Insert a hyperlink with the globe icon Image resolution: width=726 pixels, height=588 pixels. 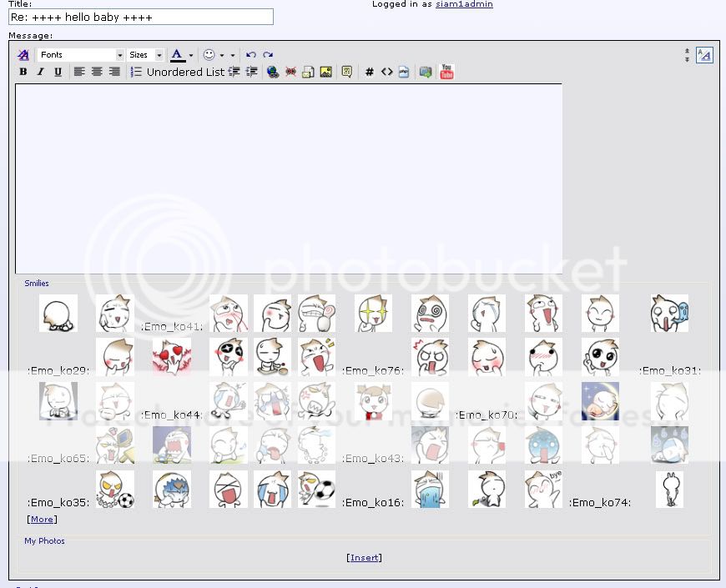pyautogui.click(x=273, y=73)
